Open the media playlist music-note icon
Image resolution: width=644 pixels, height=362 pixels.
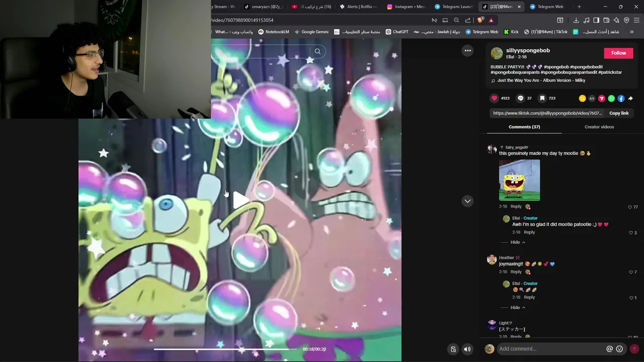tap(586, 20)
